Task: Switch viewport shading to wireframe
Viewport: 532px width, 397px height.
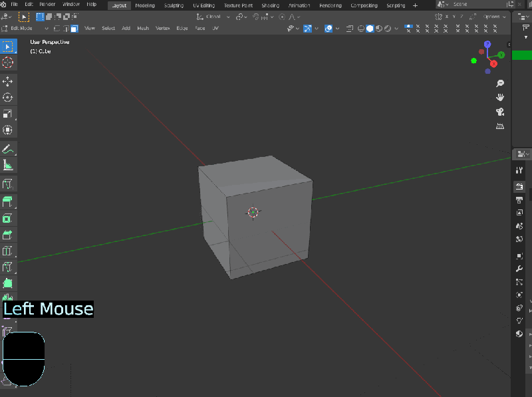Action: (x=360, y=28)
